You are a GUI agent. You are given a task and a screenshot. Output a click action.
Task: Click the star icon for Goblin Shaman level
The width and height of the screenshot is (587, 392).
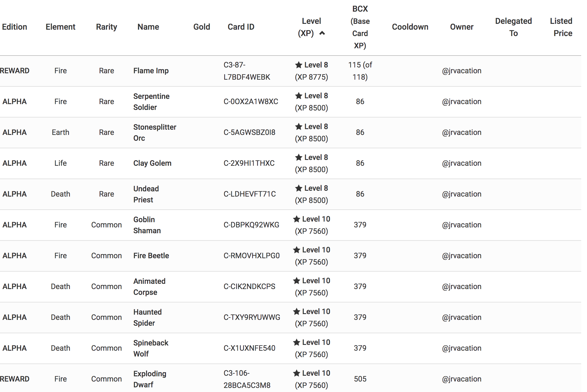click(x=296, y=219)
